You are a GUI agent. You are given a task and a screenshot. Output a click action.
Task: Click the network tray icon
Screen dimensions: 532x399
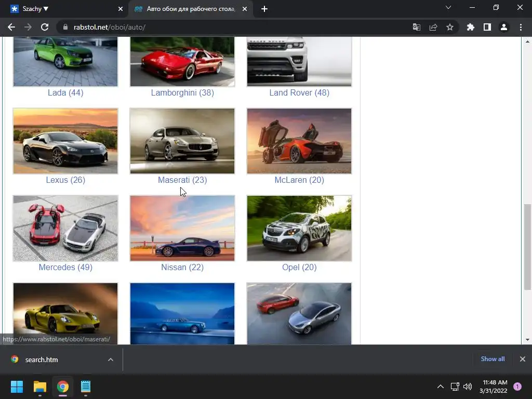[455, 387]
